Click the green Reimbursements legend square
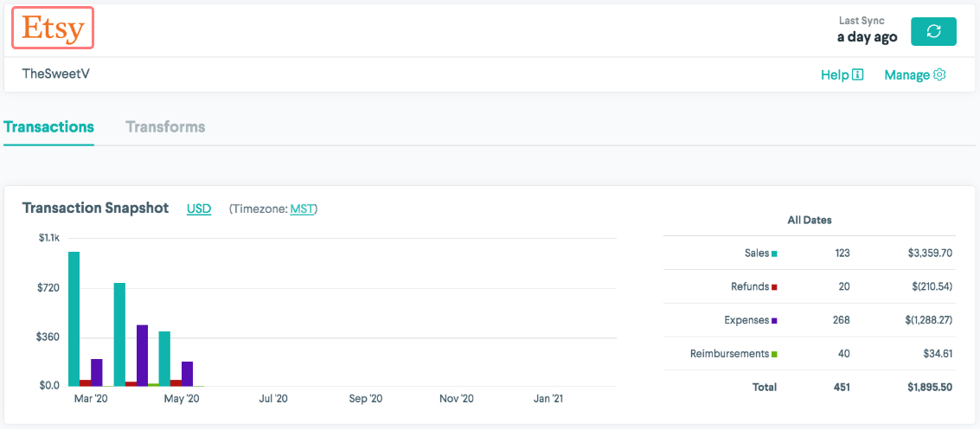Image resolution: width=980 pixels, height=430 pixels. (x=774, y=354)
